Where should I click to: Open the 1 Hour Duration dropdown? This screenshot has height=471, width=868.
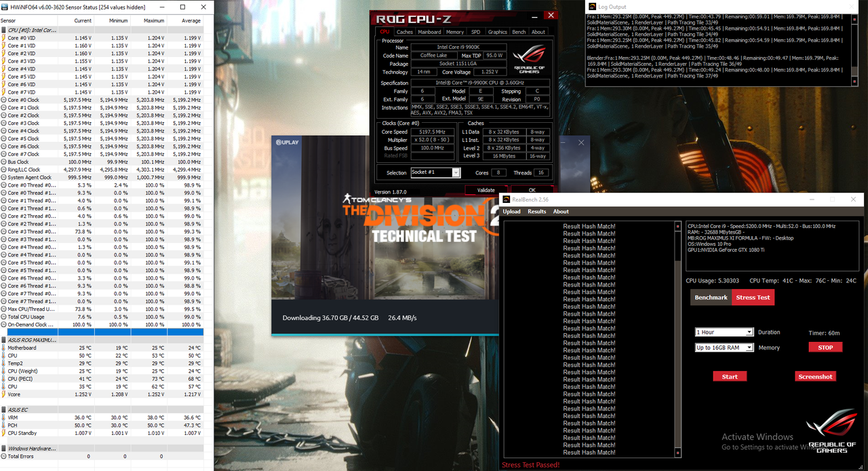pyautogui.click(x=724, y=333)
